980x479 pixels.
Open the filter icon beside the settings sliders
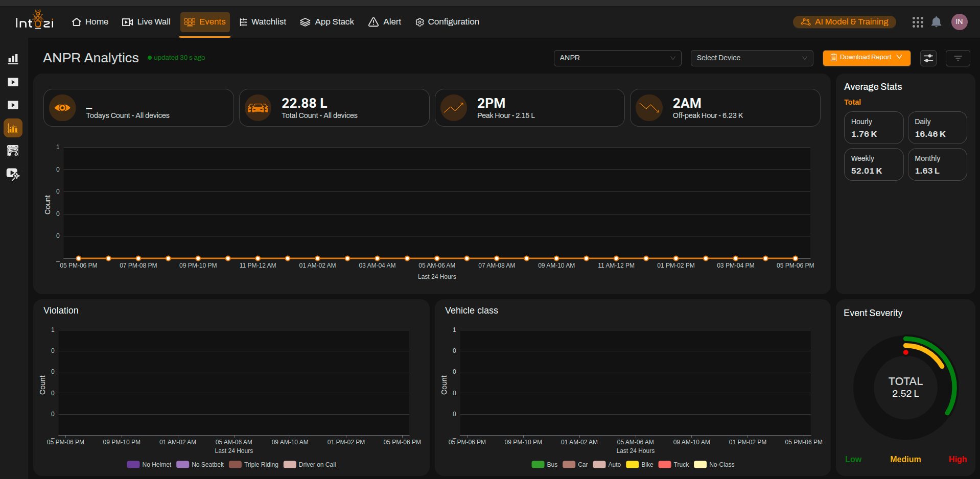click(x=958, y=58)
